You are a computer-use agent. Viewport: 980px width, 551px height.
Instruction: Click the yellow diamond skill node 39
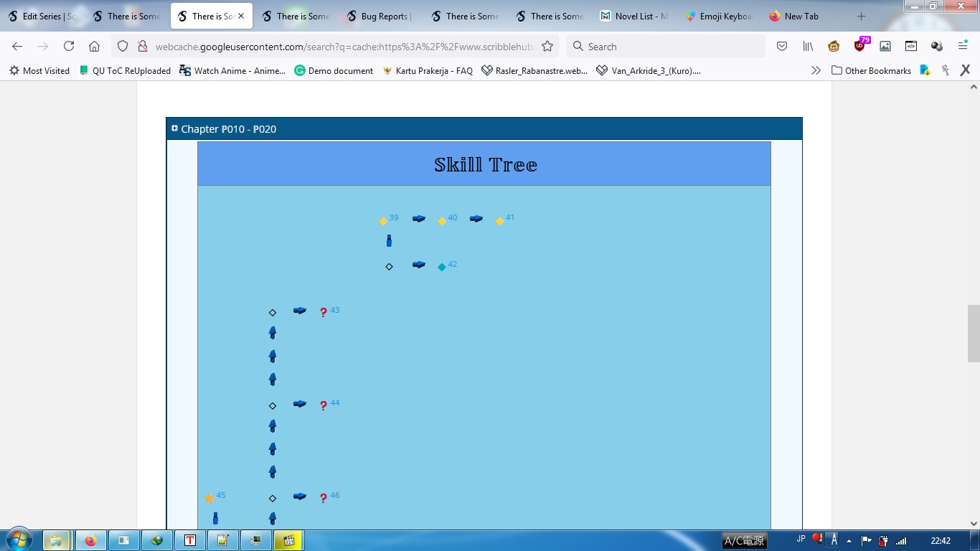(383, 221)
